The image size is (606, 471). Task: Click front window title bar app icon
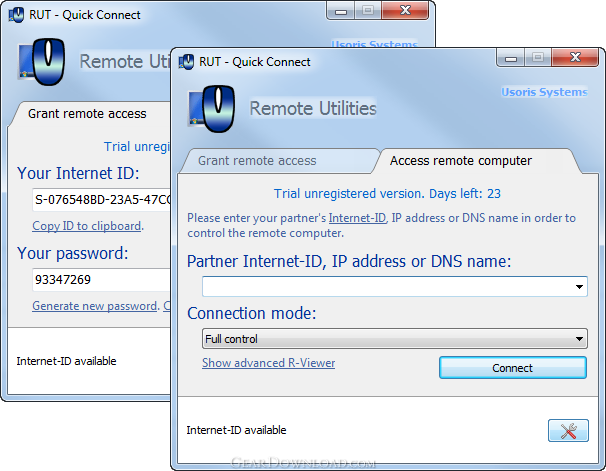[186, 62]
